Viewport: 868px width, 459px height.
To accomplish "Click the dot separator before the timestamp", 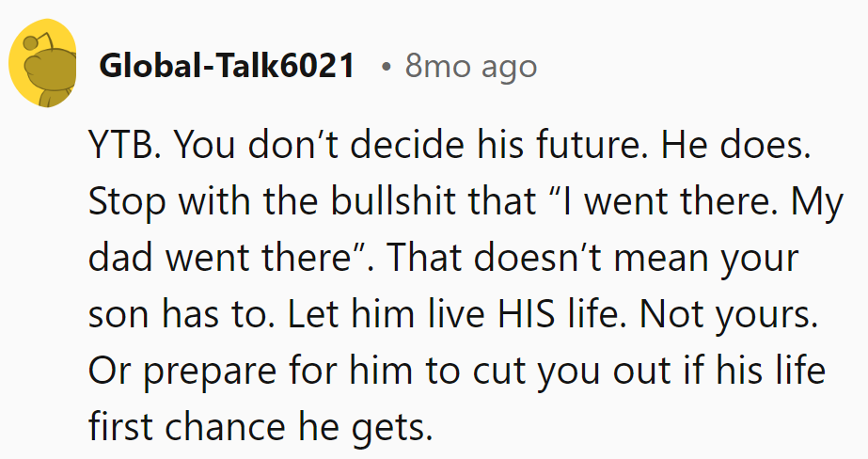I will pos(386,68).
